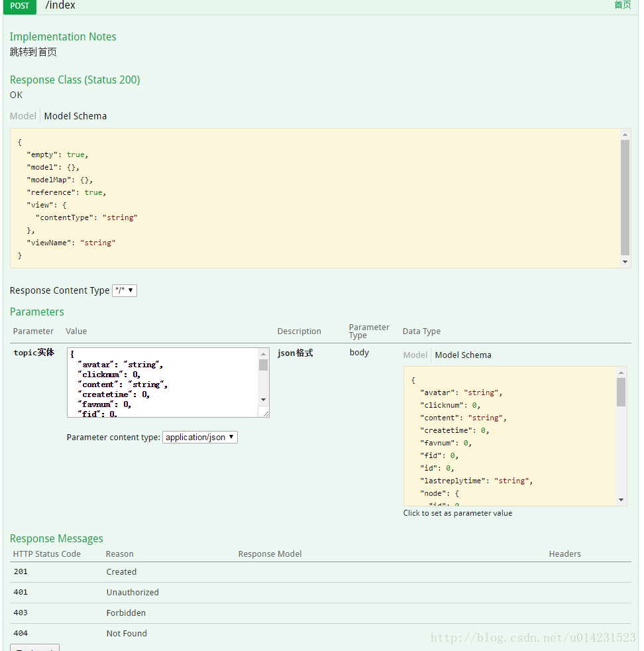Click the "Forbidden" reason text
Viewport: 644px width, 651px height.
(126, 613)
